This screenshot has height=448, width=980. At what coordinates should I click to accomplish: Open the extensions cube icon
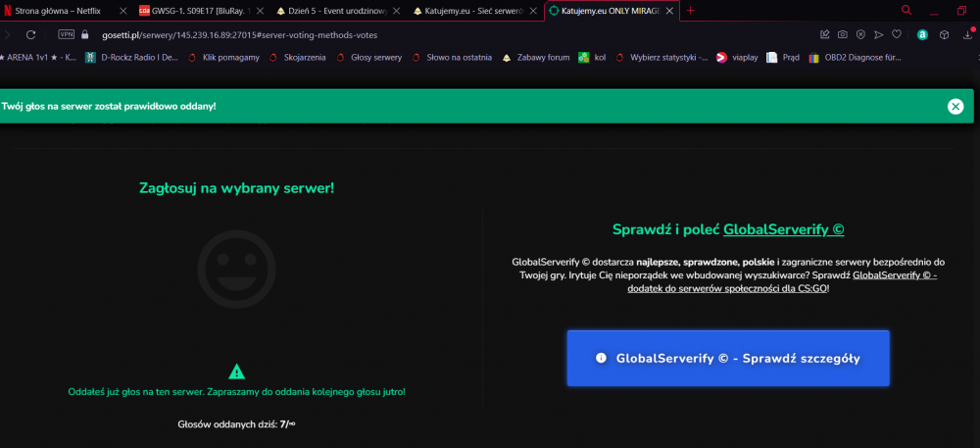945,35
